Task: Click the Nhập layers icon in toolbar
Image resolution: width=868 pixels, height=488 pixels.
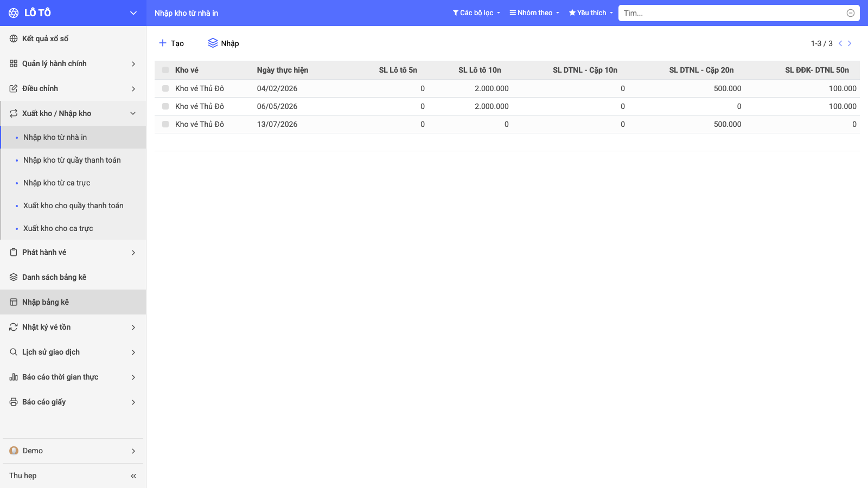Action: (213, 43)
